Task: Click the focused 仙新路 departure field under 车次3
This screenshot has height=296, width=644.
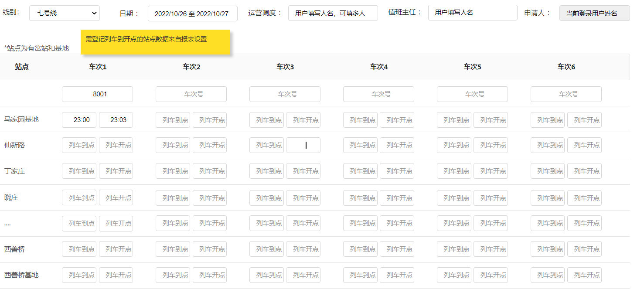Action: [303, 145]
